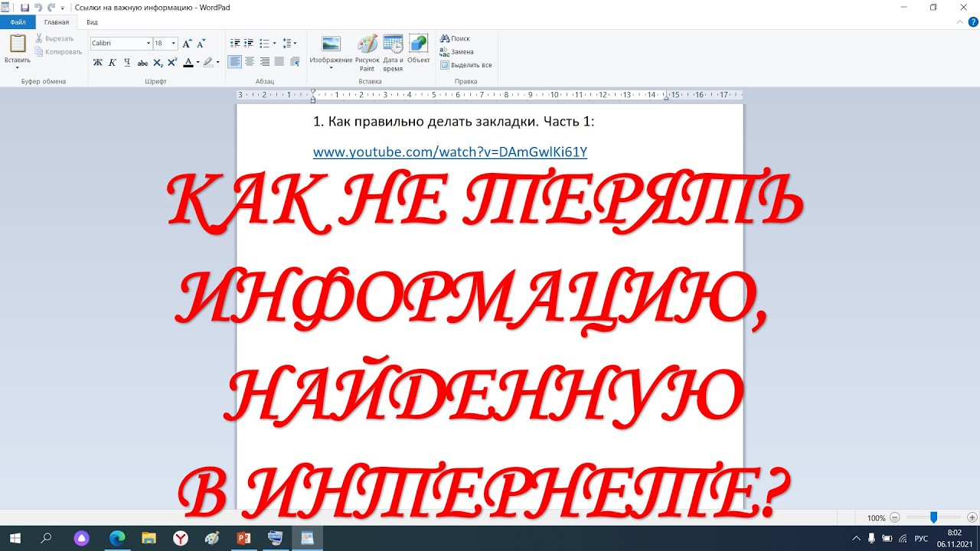The image size is (980, 551).
Task: Insert date and time (Дата и время)
Action: pyautogui.click(x=393, y=52)
